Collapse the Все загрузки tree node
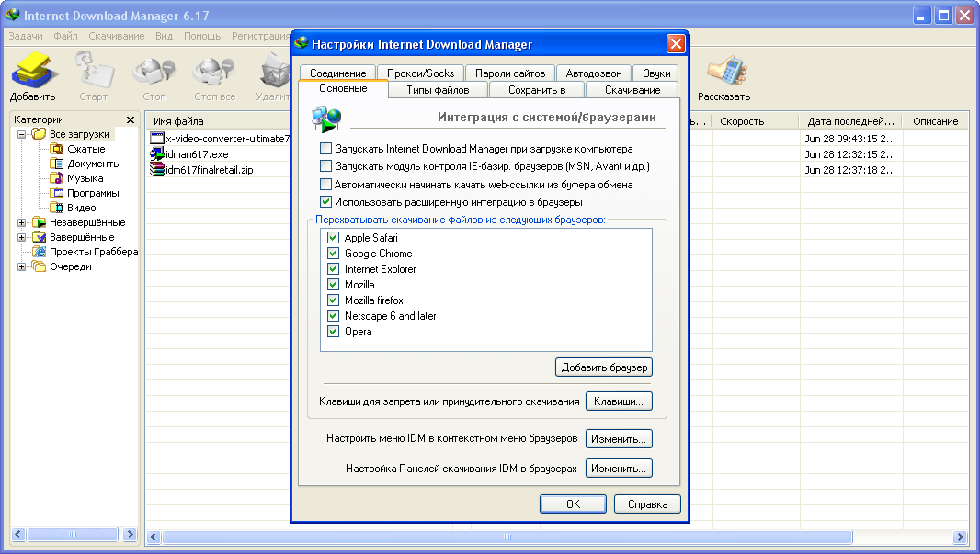Screen dimensions: 980x554 click(21, 134)
